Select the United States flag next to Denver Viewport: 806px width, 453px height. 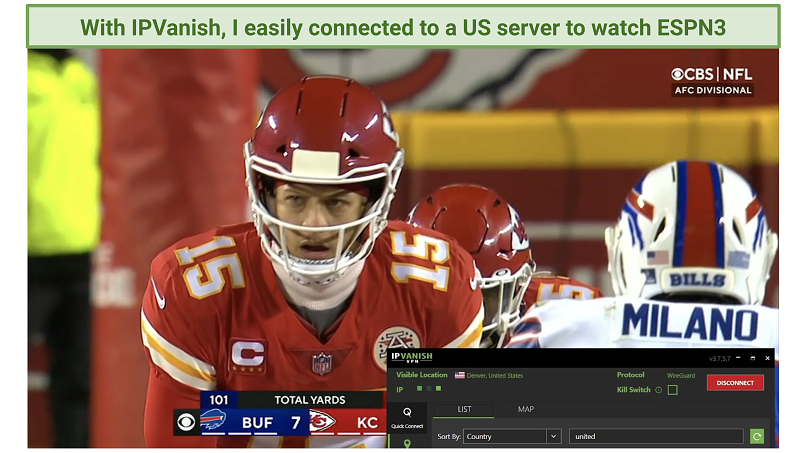pos(460,375)
